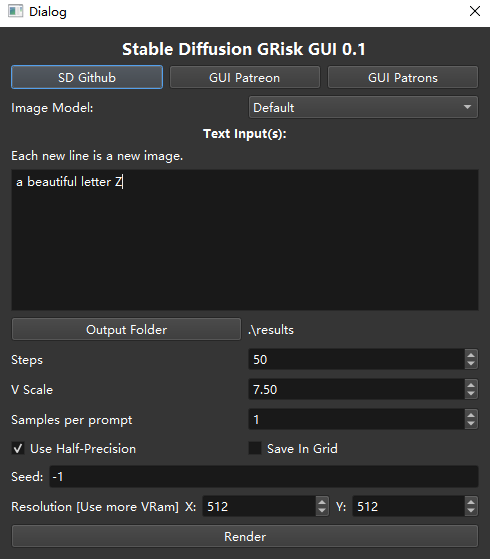Click the Resolution Y value field
The image size is (490, 559).
point(409,506)
